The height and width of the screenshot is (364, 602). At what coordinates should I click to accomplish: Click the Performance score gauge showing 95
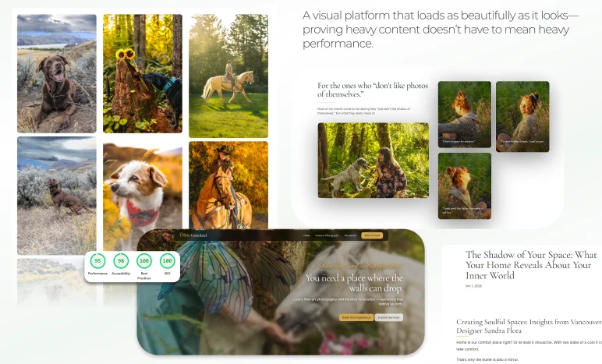pos(97,261)
